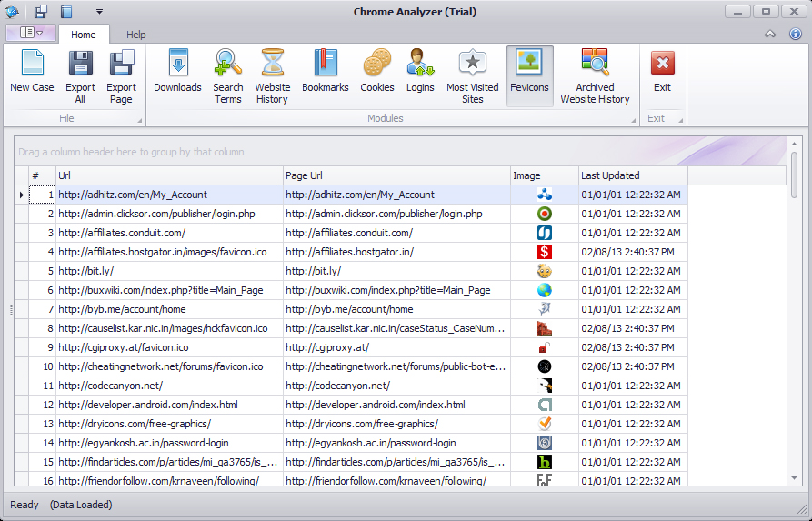Select the Home ribbon tab
Screen dimensions: 812x521
tap(83, 35)
